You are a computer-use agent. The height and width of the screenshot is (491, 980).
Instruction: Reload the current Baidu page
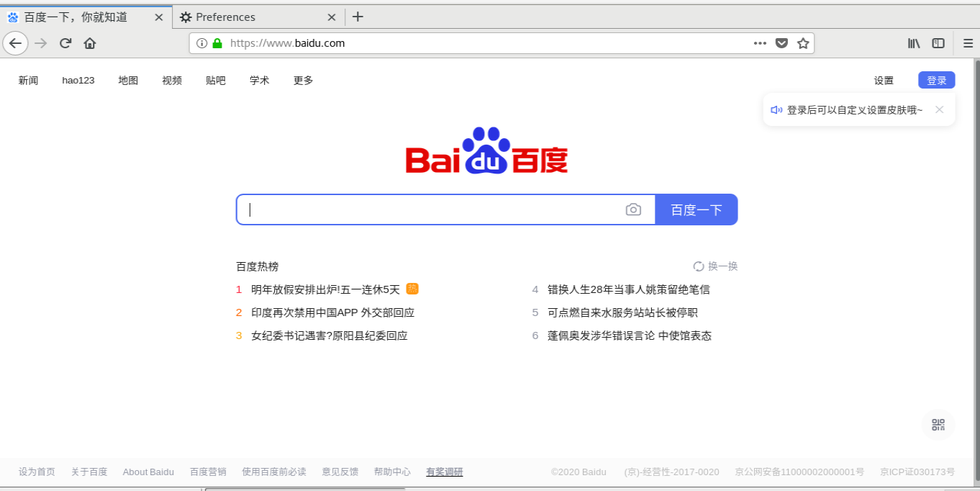[x=65, y=43]
